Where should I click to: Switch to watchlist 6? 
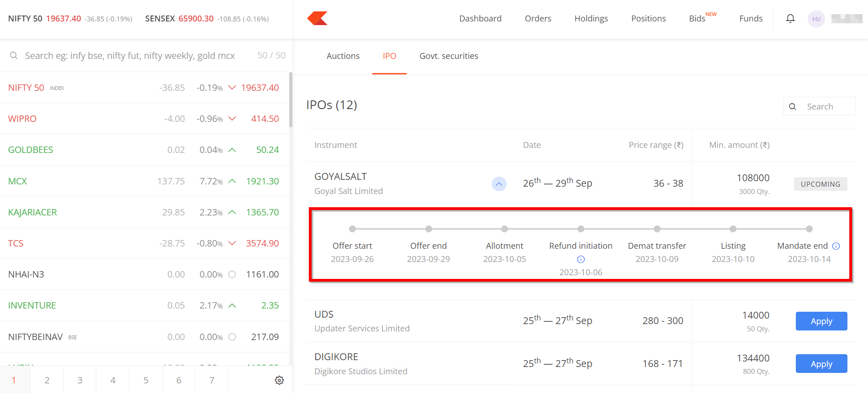coord(179,380)
